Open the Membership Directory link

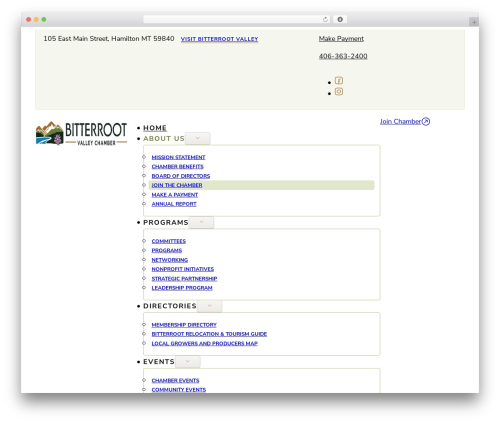tap(184, 325)
